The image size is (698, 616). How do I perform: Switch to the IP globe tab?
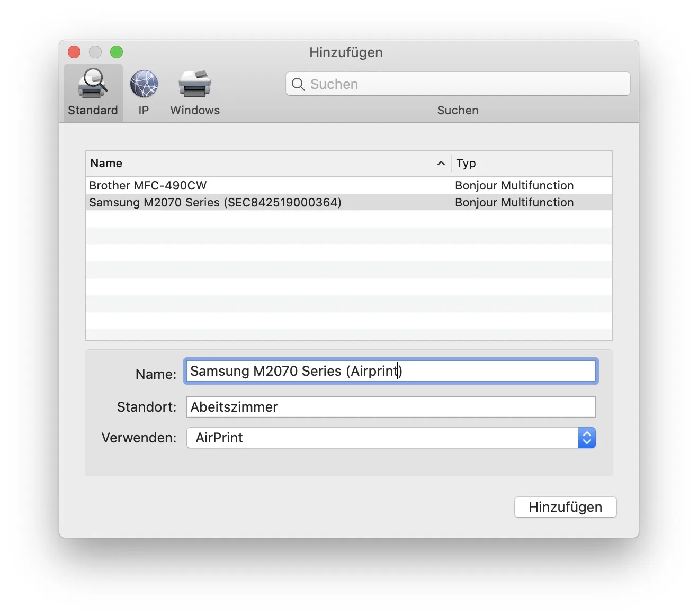coord(144,93)
